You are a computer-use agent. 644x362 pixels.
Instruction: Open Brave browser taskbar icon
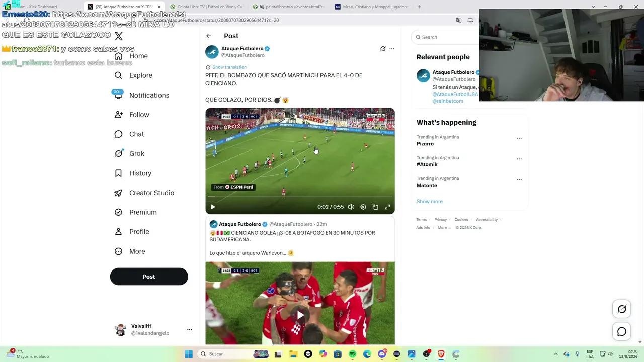point(441,354)
